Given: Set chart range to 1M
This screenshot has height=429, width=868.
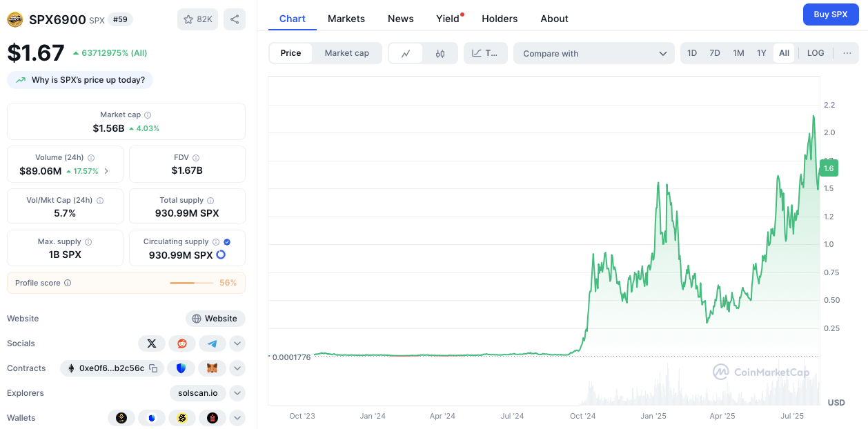Looking at the screenshot, I should point(738,53).
